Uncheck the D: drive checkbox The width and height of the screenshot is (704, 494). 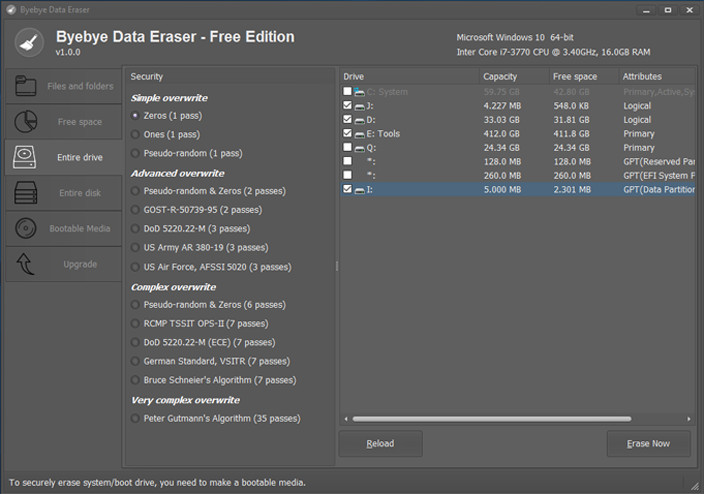coord(347,119)
